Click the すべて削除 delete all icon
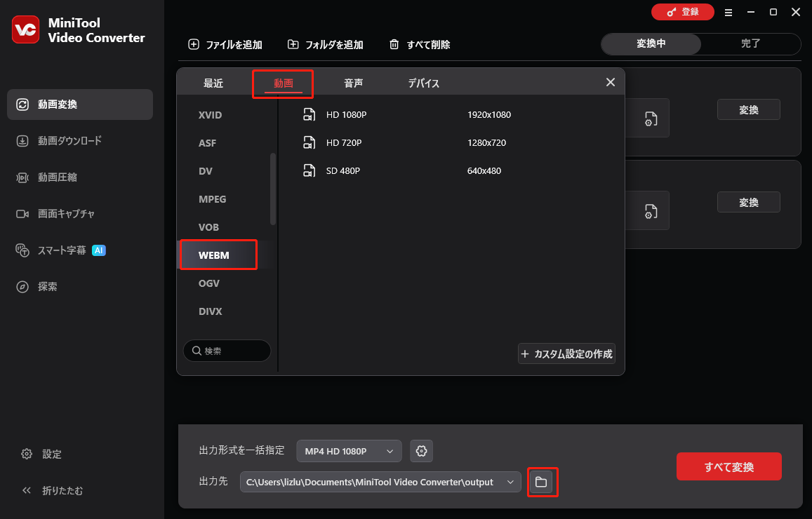Image resolution: width=812 pixels, height=519 pixels. click(394, 43)
